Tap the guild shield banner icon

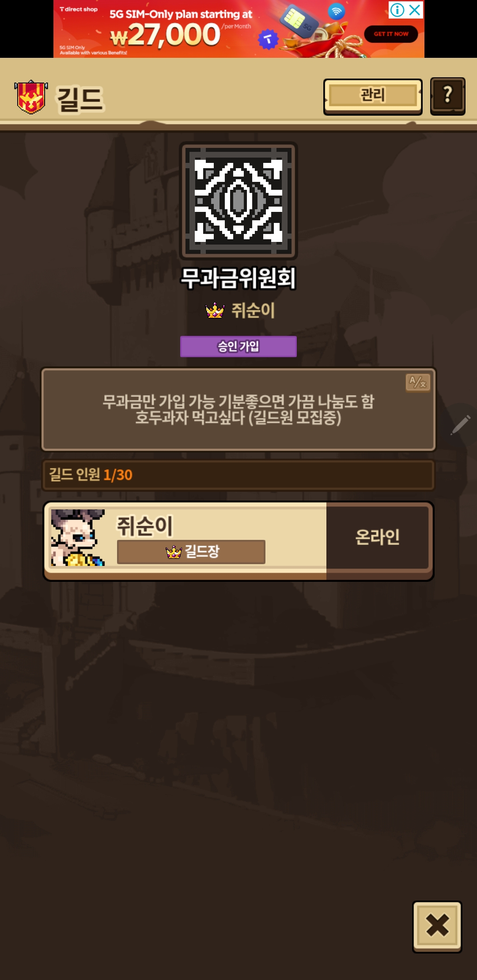pyautogui.click(x=31, y=97)
